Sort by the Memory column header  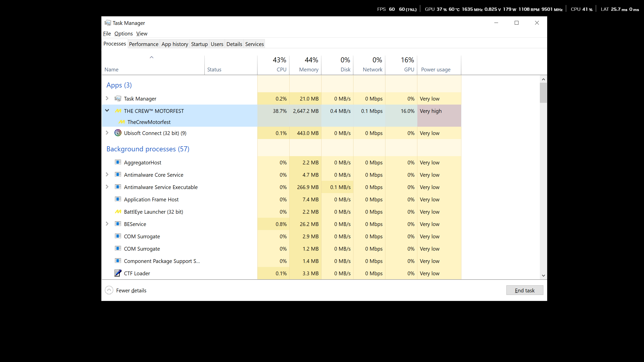tap(305, 65)
